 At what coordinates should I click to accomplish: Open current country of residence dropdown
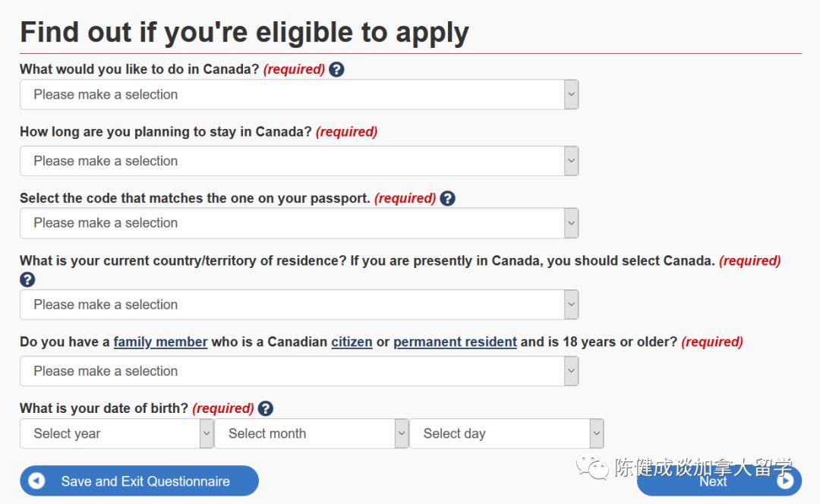[x=298, y=304]
